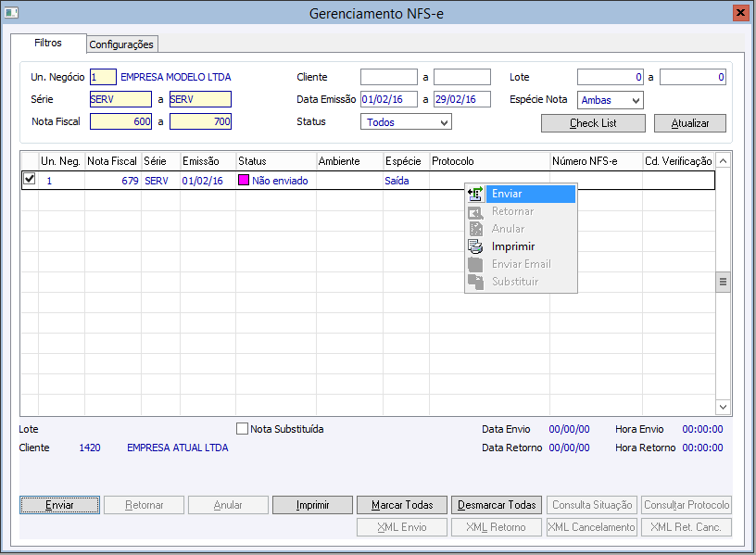Click the Número NFS-e column header

(596, 161)
